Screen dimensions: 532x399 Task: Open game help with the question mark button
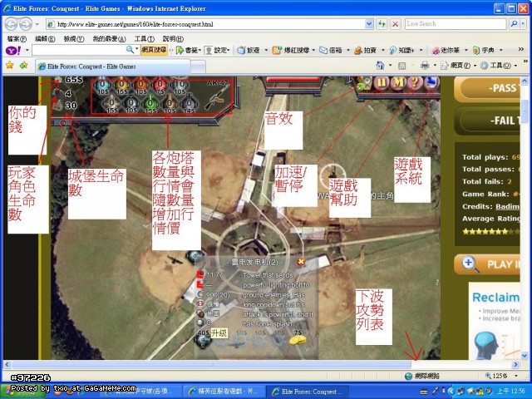coord(415,82)
